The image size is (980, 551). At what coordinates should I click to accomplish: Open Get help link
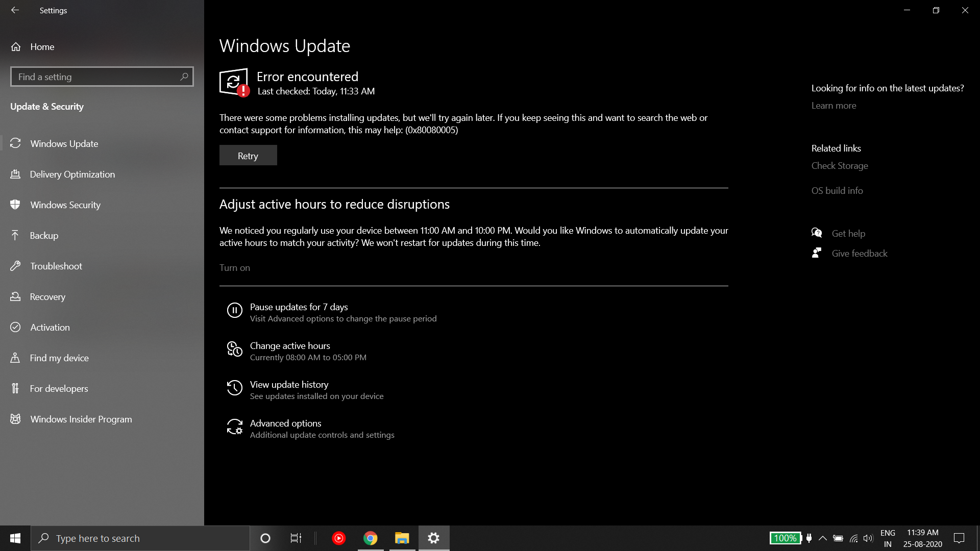click(x=848, y=234)
